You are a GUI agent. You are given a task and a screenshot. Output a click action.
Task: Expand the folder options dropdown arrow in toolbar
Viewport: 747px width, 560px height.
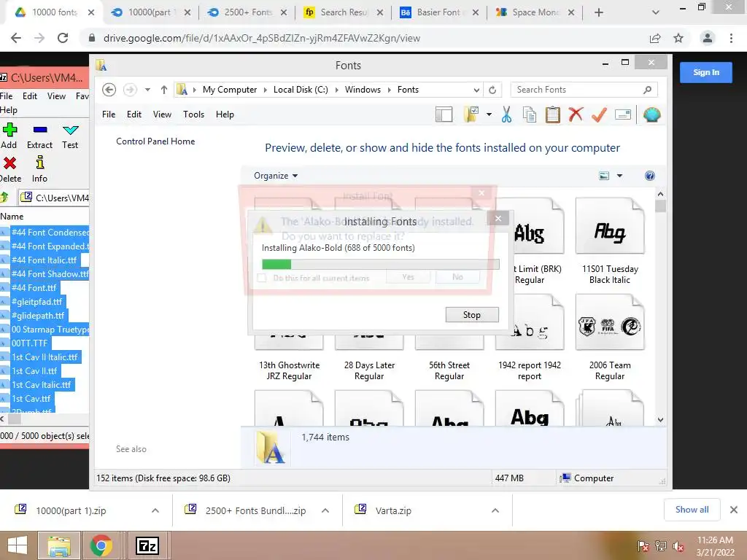(x=489, y=114)
